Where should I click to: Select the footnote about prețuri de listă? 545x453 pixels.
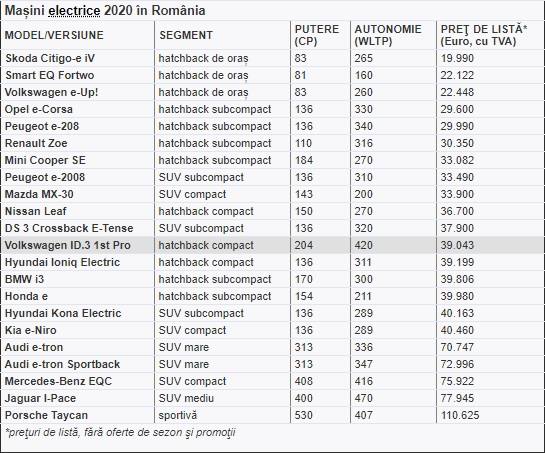click(120, 433)
